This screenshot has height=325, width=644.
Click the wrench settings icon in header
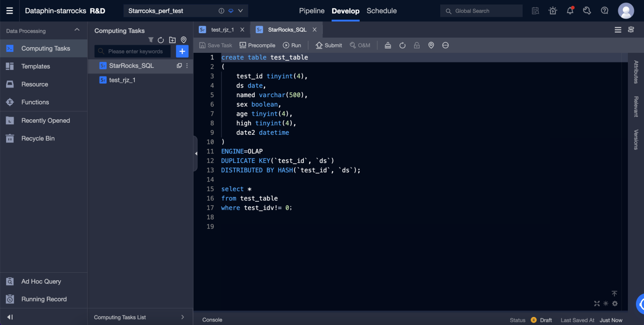click(587, 11)
